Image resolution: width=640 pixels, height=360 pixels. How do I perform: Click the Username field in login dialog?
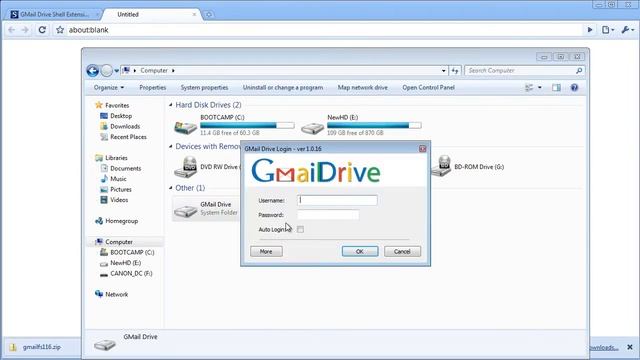338,200
